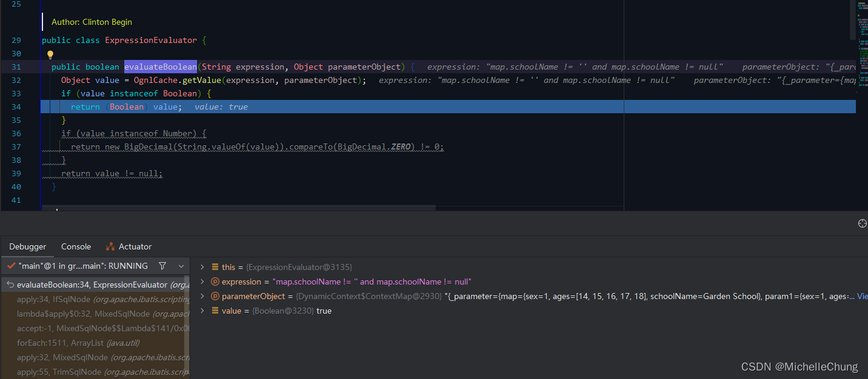Open the frames filter funnel icon
The image size is (868, 379).
[162, 266]
